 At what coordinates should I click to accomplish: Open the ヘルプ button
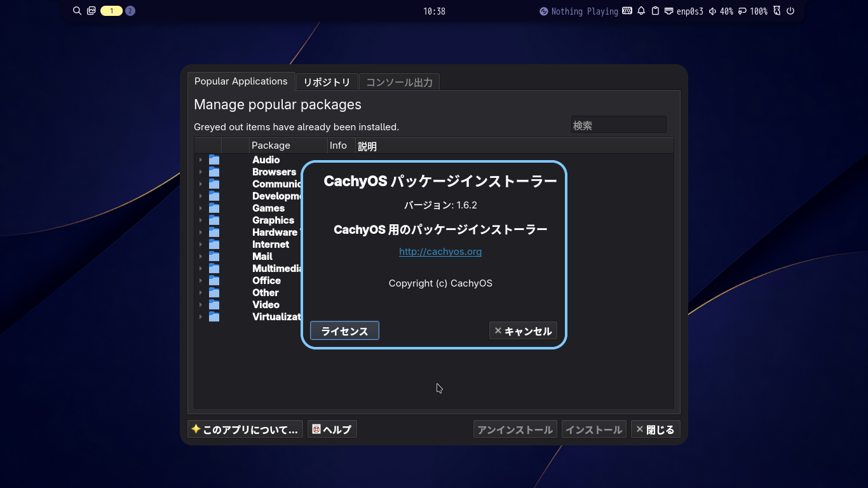click(332, 430)
